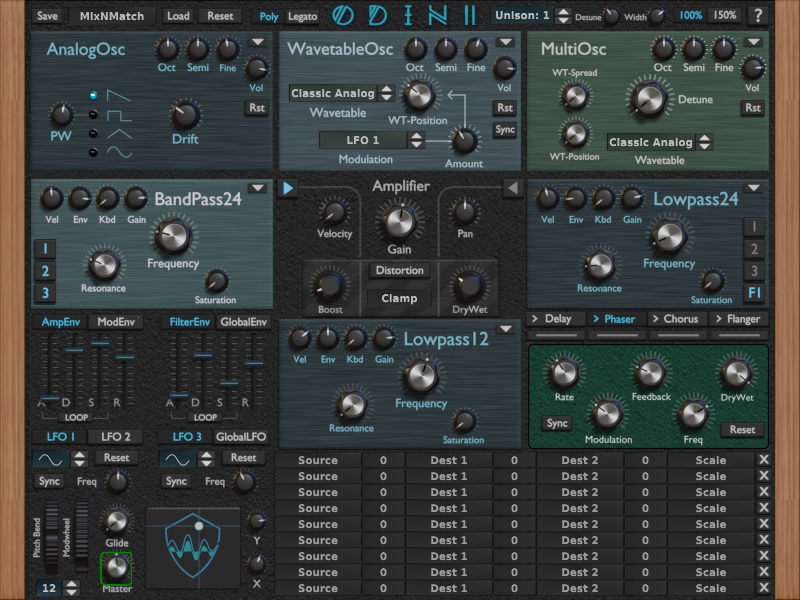
Task: Click the Amount knob in WavetableOsc
Action: (464, 141)
